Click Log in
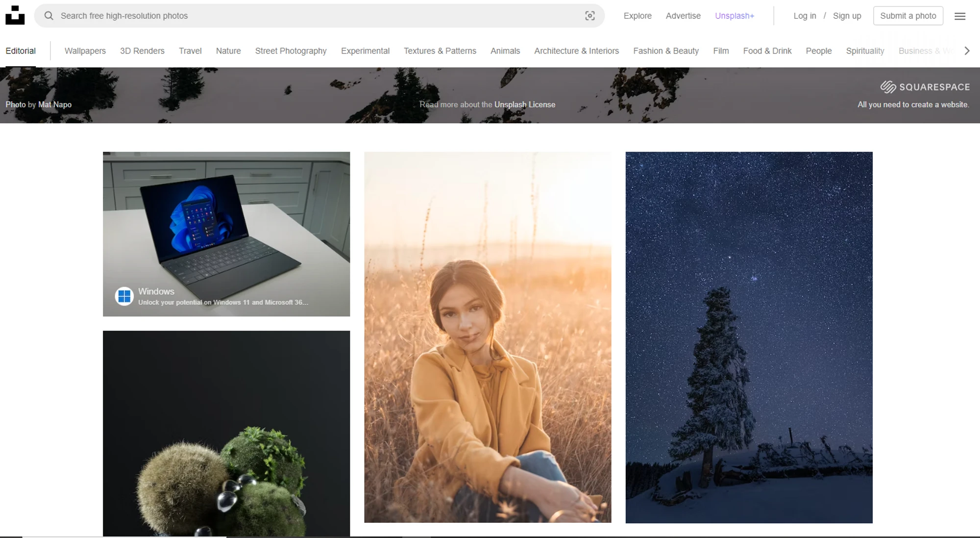 pyautogui.click(x=805, y=16)
